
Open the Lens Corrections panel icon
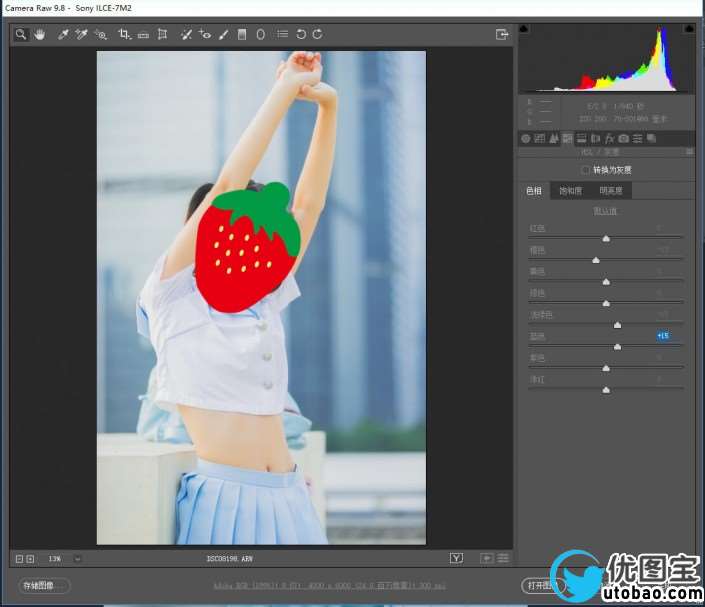595,138
